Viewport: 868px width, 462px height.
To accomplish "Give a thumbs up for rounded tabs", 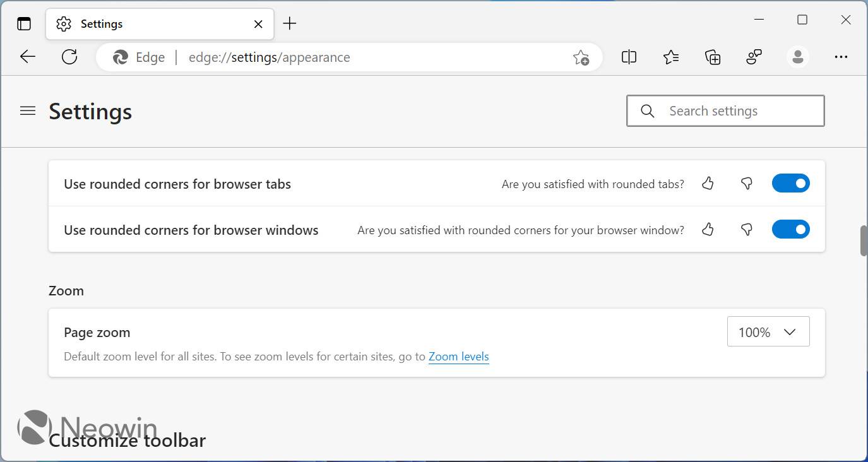I will coord(708,183).
